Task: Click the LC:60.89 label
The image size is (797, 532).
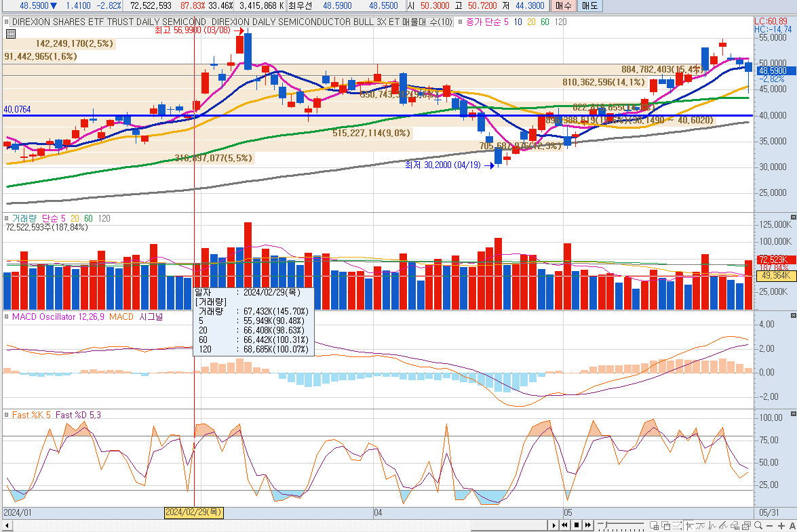Action: click(x=771, y=21)
